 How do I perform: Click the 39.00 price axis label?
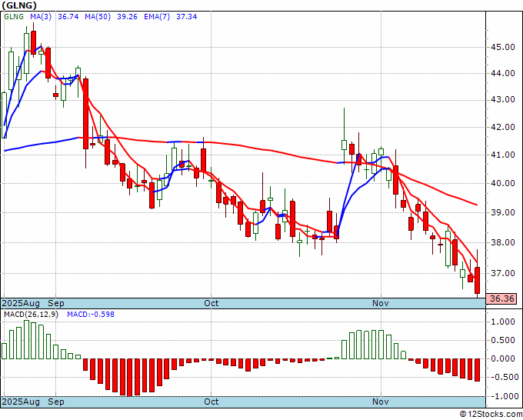click(x=502, y=212)
